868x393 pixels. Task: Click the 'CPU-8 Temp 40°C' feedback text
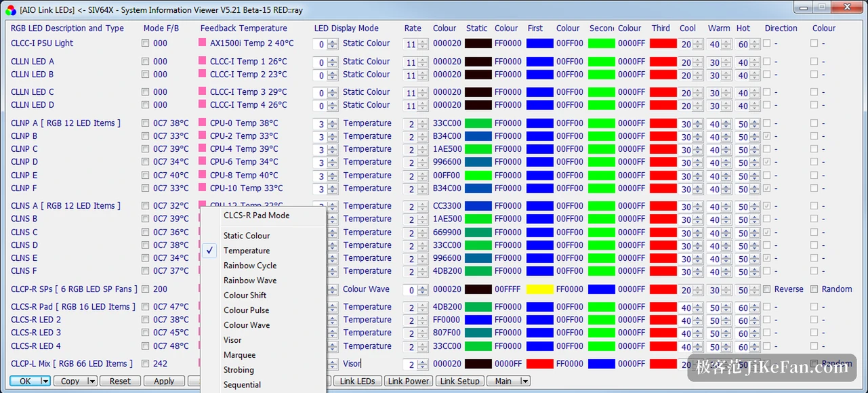tap(244, 175)
